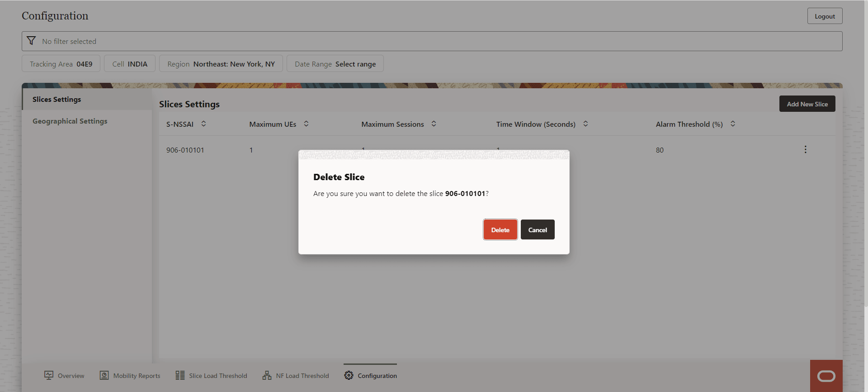Click the No filter selected field
868x392 pixels.
click(432, 41)
